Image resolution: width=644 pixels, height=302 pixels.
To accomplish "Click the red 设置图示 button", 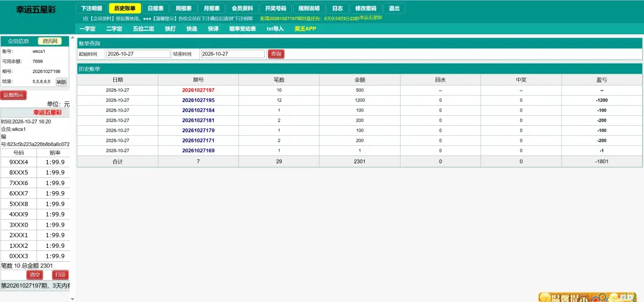I will point(13,96).
